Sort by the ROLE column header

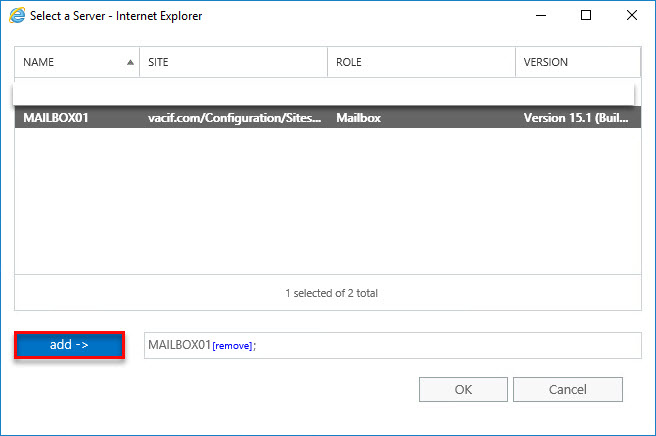(421, 62)
